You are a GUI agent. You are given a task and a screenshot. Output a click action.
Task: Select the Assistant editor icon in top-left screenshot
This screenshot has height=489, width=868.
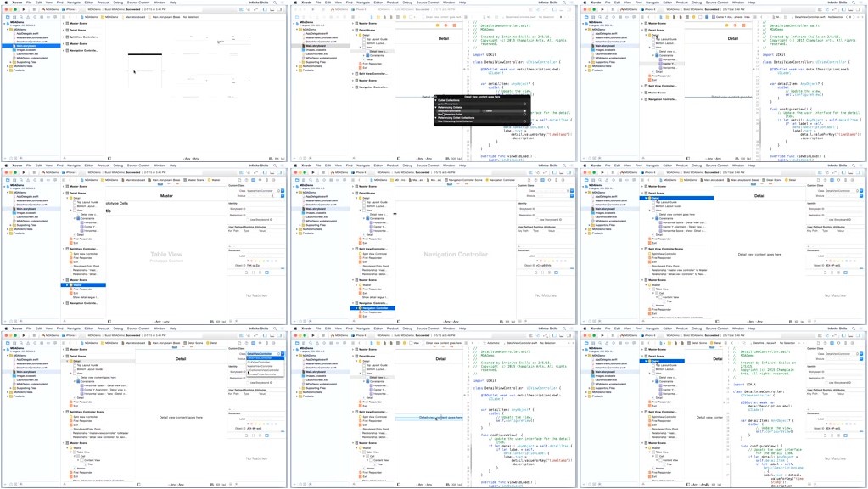(x=248, y=9)
